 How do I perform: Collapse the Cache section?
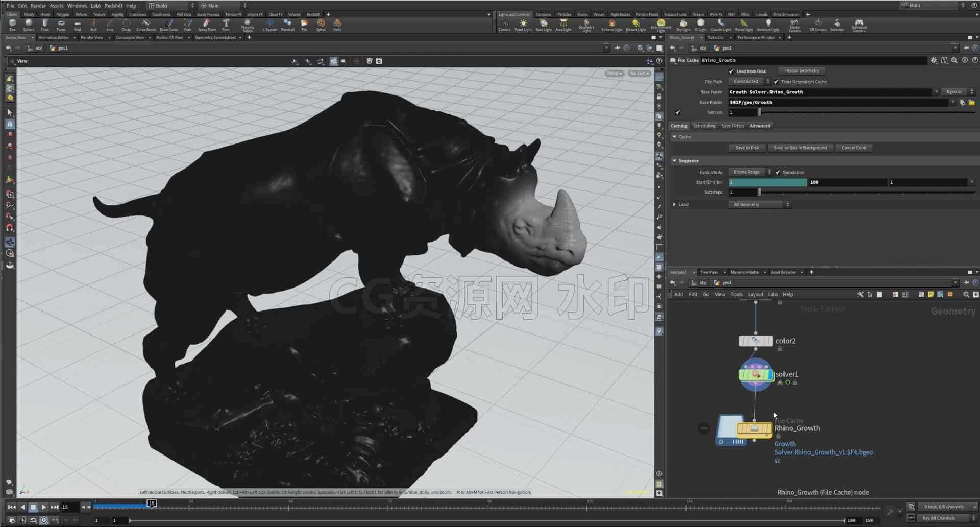pos(674,137)
